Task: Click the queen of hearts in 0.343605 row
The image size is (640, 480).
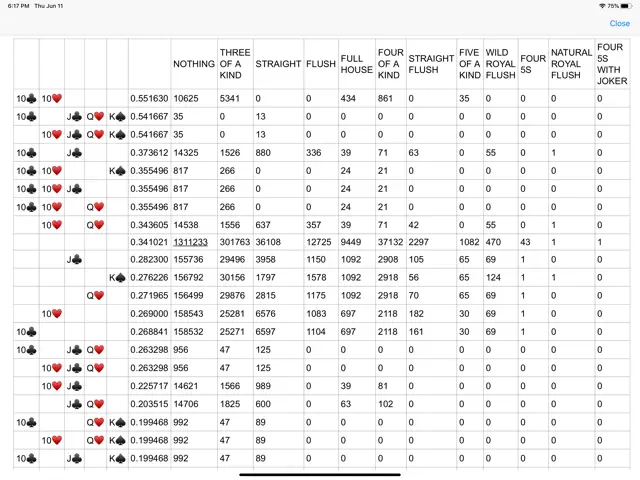Action: [95, 225]
